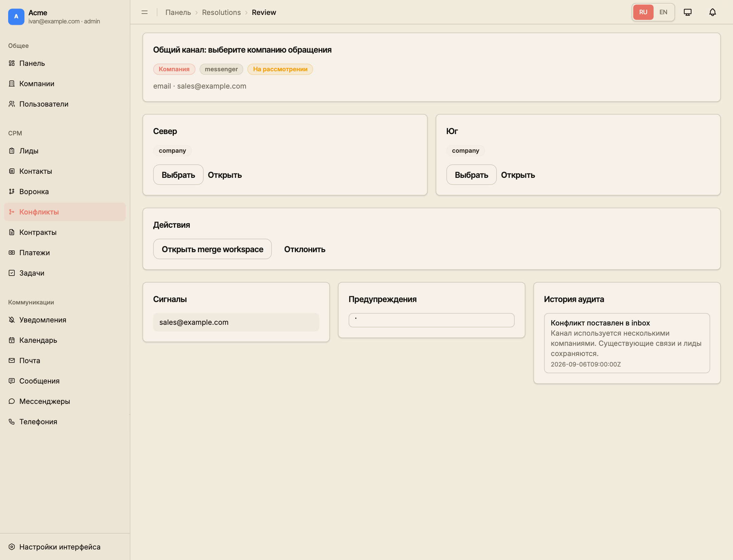Go to Панель breadcrumb

[x=178, y=12]
